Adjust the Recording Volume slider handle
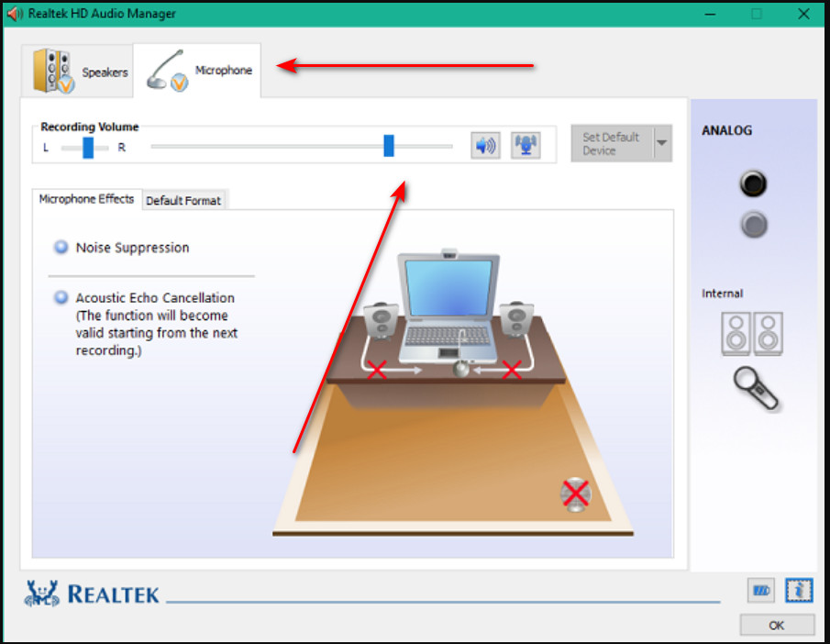Image resolution: width=830 pixels, height=644 pixels. click(x=388, y=145)
